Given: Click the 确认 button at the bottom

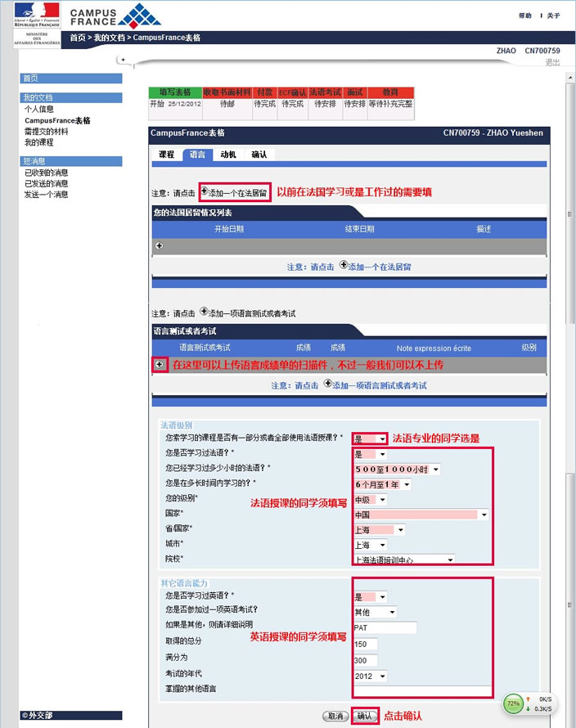Looking at the screenshot, I should click(x=365, y=717).
